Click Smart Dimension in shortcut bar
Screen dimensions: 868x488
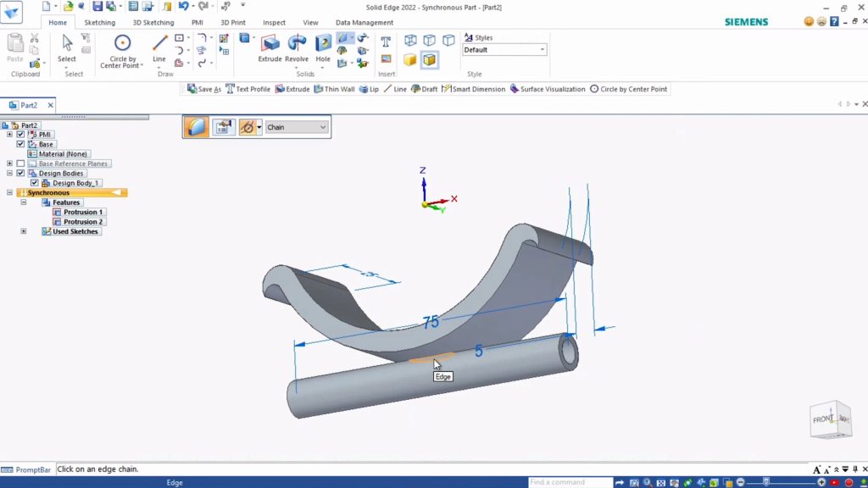(x=473, y=89)
